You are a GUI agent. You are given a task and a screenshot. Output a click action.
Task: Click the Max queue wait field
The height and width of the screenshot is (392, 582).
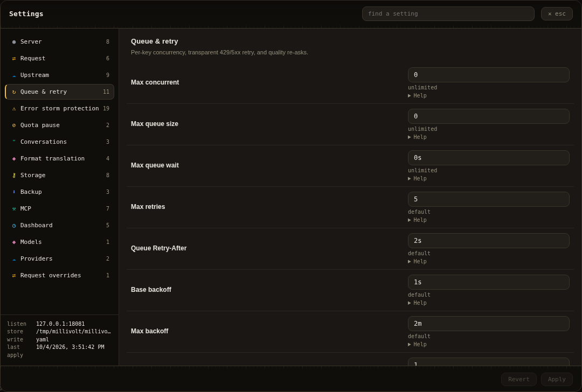488,158
